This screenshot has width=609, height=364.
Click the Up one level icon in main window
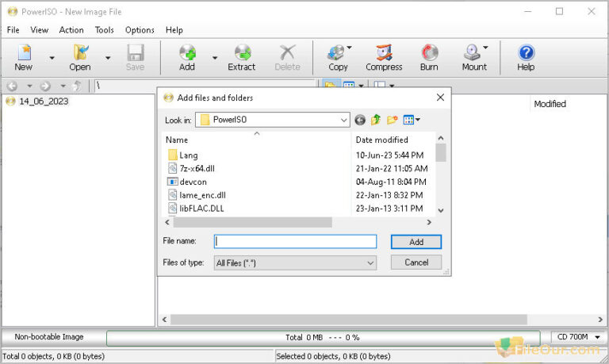click(x=77, y=86)
